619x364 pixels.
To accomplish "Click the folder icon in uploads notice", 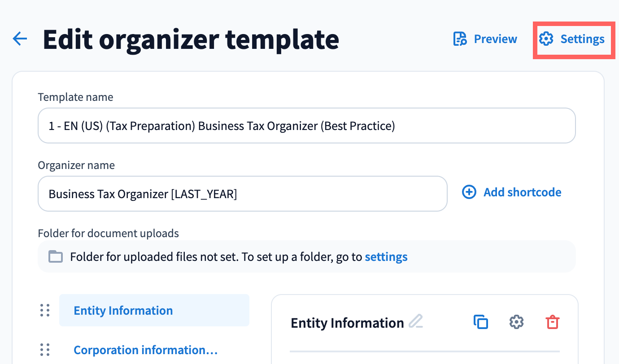I will 56,257.
